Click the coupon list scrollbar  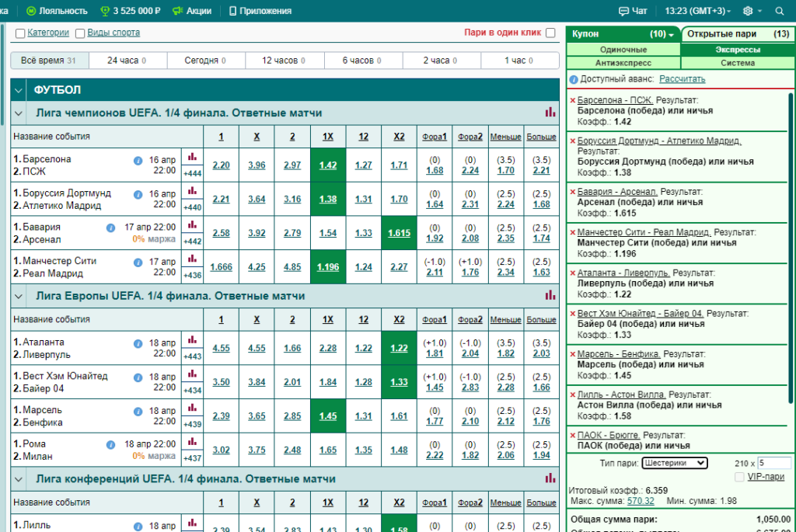click(790, 249)
